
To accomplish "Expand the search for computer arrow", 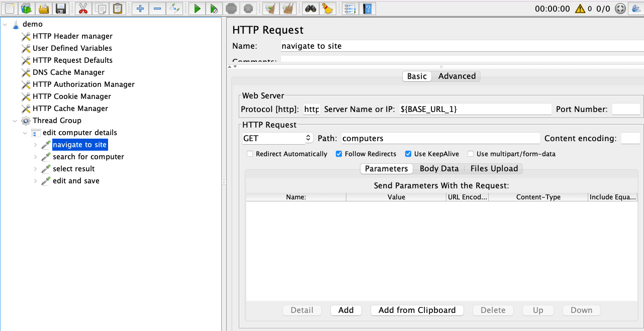I will coord(36,157).
